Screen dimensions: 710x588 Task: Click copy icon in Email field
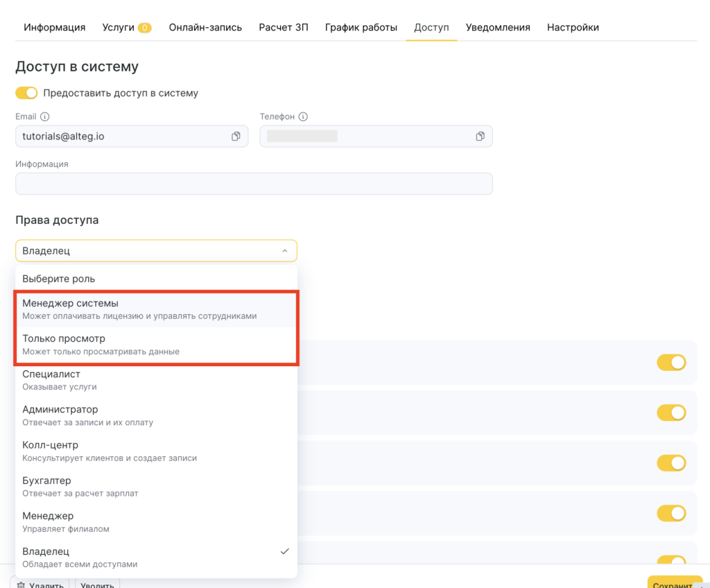(236, 137)
